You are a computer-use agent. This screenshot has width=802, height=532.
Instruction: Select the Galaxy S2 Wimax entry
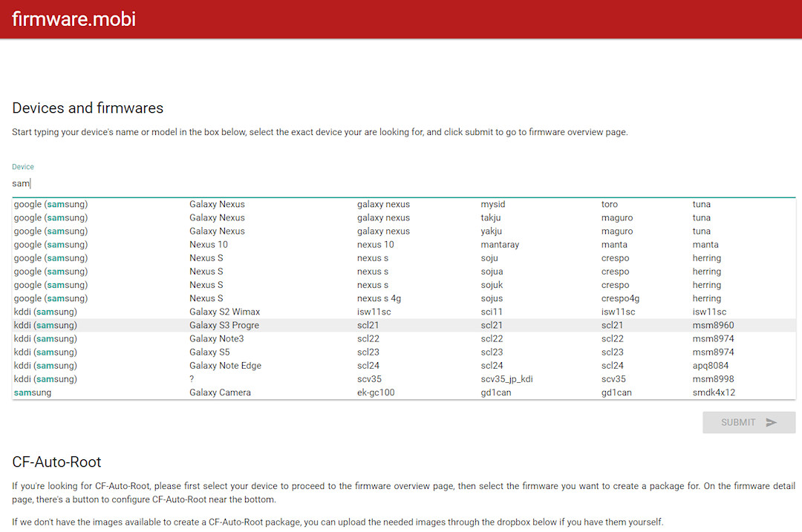[403, 312]
